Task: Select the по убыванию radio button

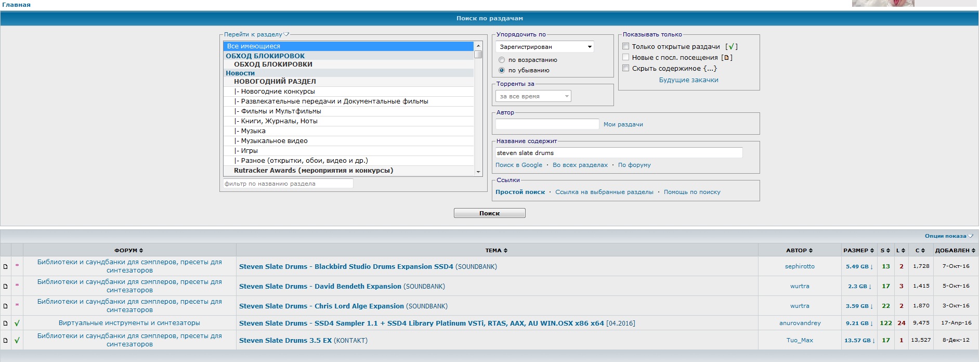Action: coord(502,70)
